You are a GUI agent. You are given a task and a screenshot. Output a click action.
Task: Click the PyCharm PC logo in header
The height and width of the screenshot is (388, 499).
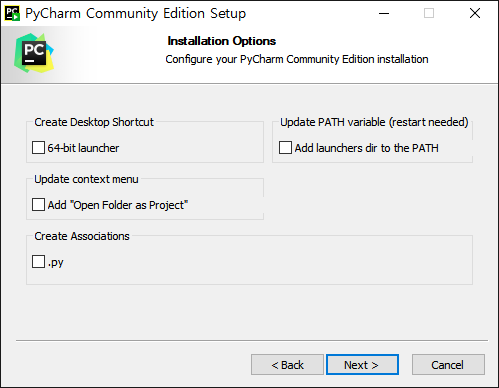click(34, 53)
